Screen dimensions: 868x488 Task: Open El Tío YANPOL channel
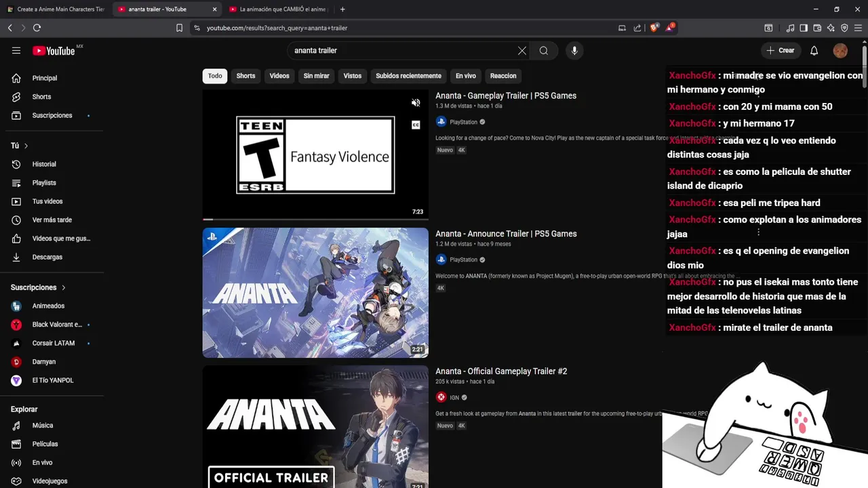(52, 380)
